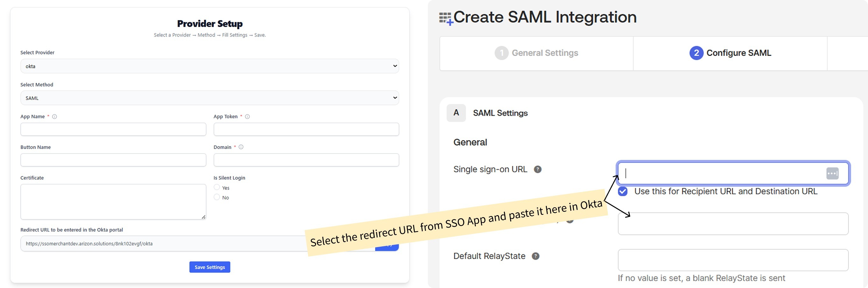The width and height of the screenshot is (868, 288).
Task: Focus the Default RelayState input field
Action: coord(733,260)
